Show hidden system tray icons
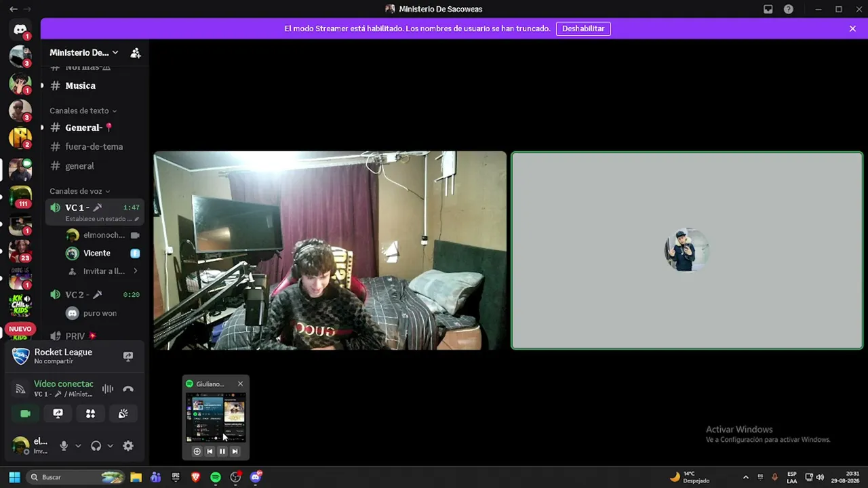The width and height of the screenshot is (868, 488). point(746,477)
